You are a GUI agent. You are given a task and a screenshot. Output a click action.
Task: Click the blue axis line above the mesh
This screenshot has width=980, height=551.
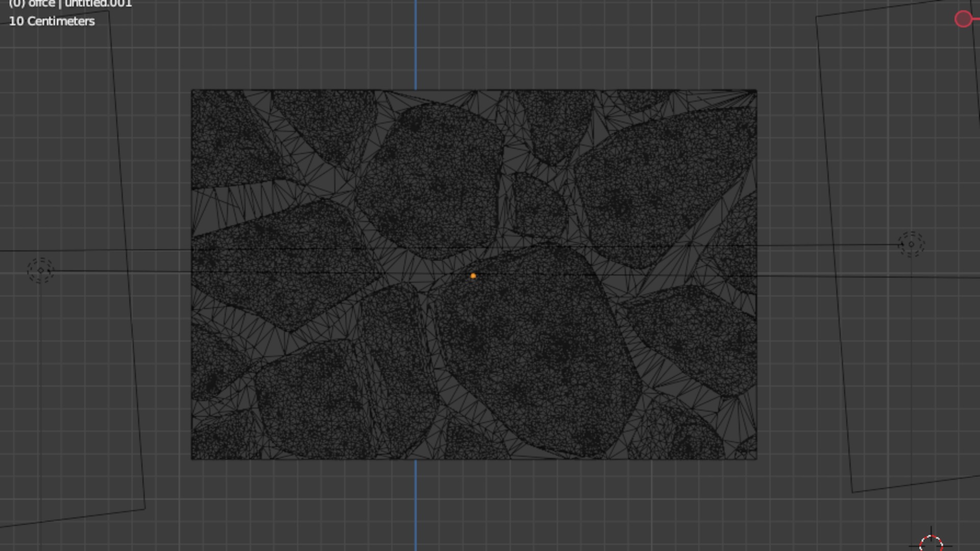[x=415, y=46]
